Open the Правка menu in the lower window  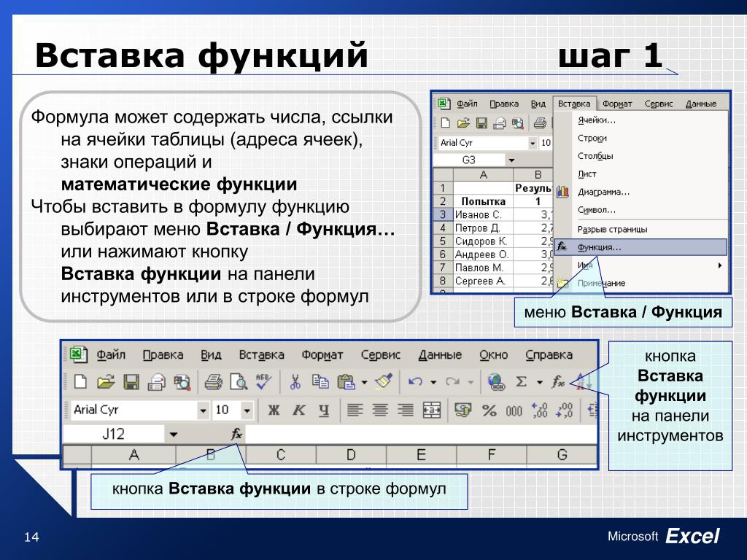[x=163, y=355]
